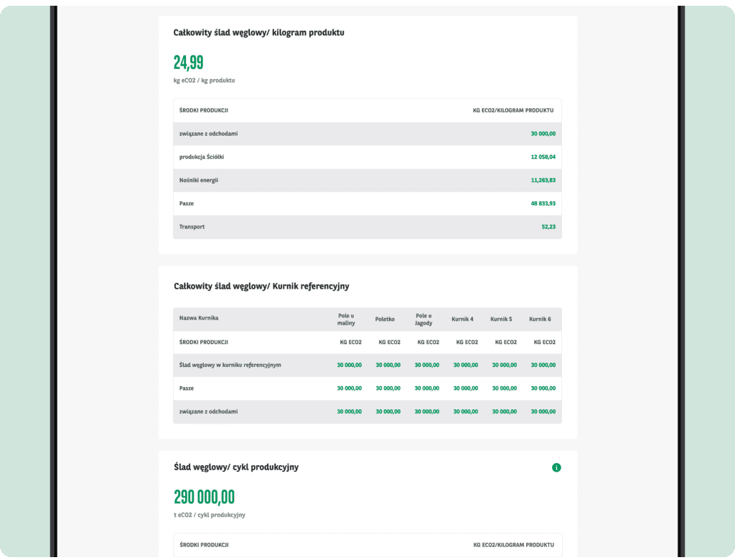Click the 't eCO2 / cykl produkcyjny' label
735x560 pixels.
pyautogui.click(x=210, y=515)
